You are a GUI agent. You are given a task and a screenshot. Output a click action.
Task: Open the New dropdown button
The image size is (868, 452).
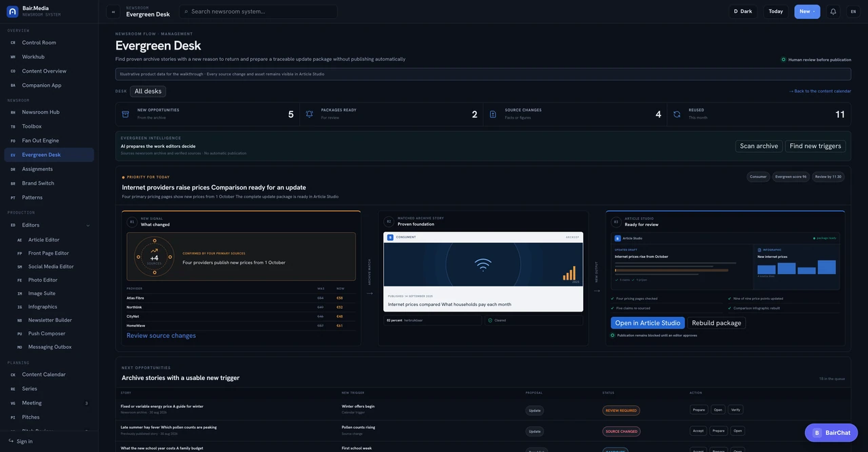tap(807, 12)
